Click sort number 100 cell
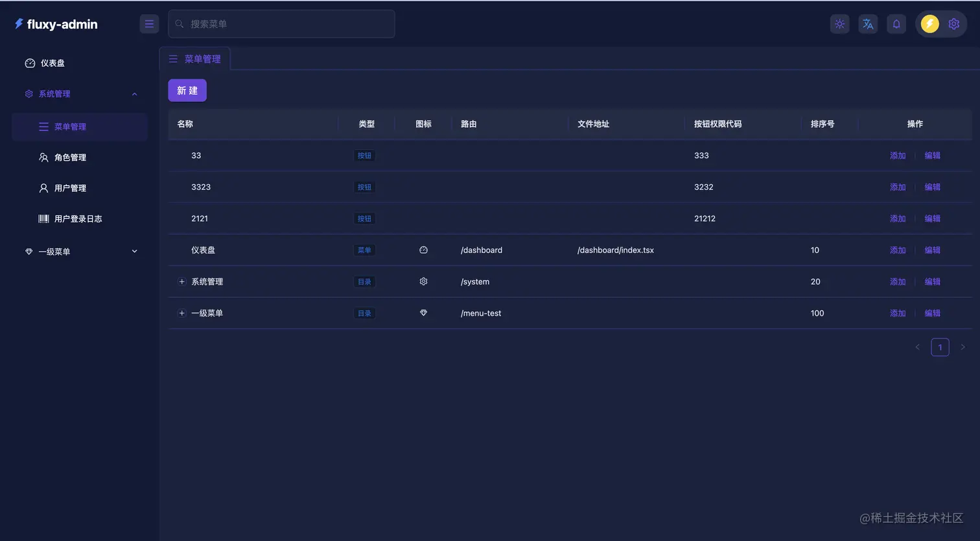980x541 pixels. point(817,313)
